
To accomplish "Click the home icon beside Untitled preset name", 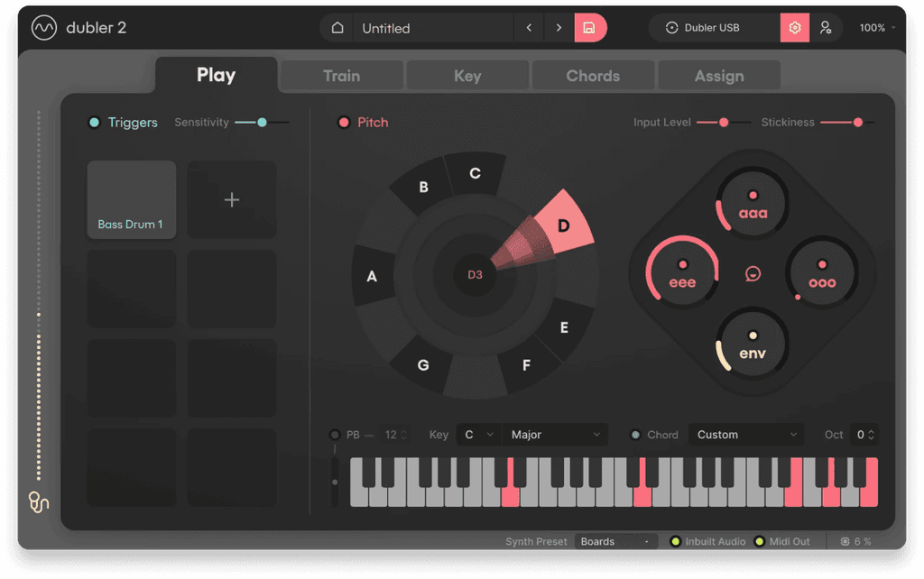I will 338,28.
